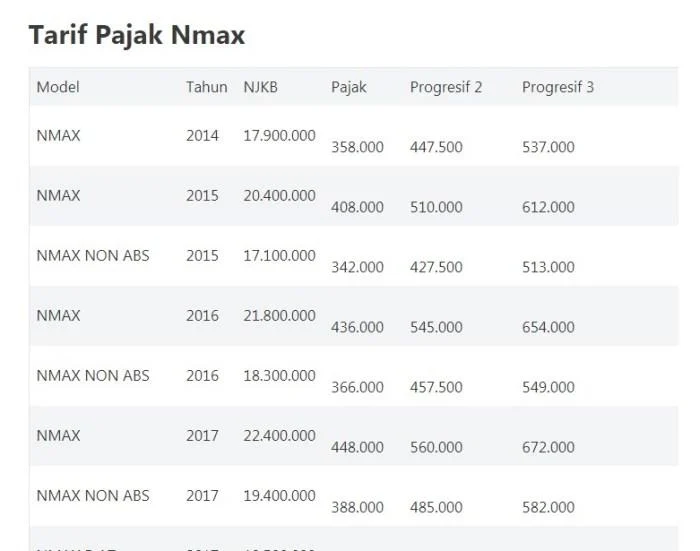Image resolution: width=700 pixels, height=551 pixels.
Task: Click NJKB value 20.400.000
Action: (279, 196)
